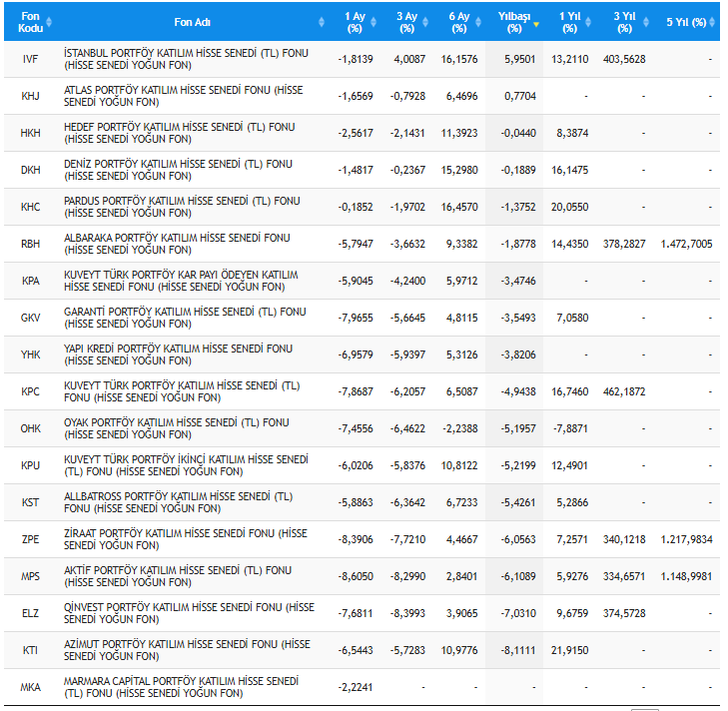Select fund code DKH

(30, 170)
